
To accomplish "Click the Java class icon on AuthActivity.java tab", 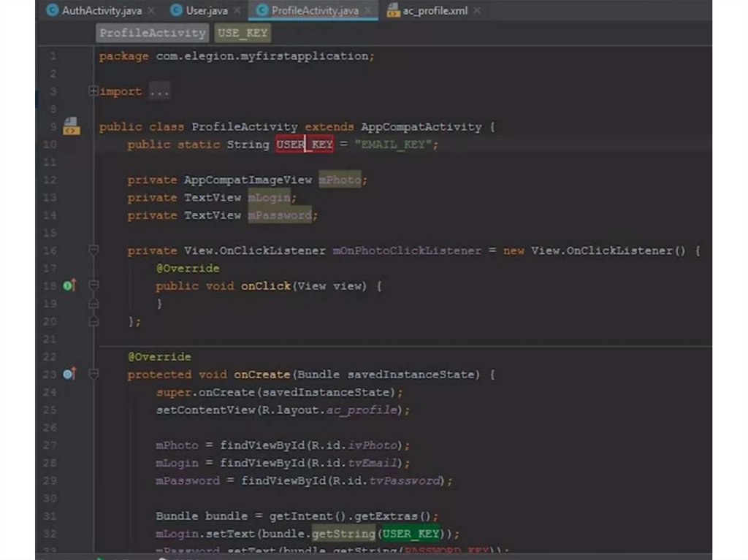I will 52,11.
